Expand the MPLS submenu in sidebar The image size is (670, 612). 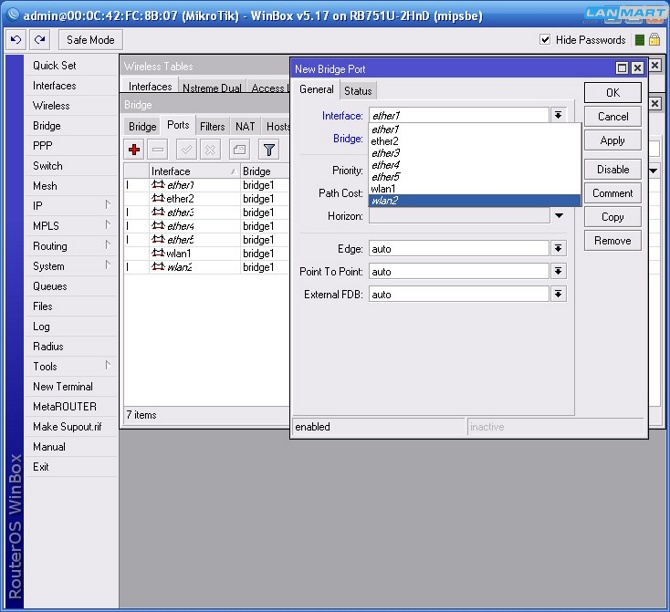(x=108, y=225)
